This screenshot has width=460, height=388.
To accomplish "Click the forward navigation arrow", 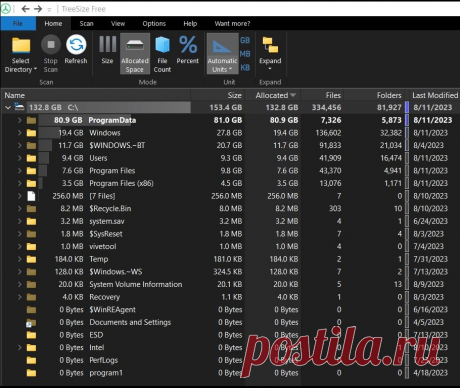I will point(38,9).
